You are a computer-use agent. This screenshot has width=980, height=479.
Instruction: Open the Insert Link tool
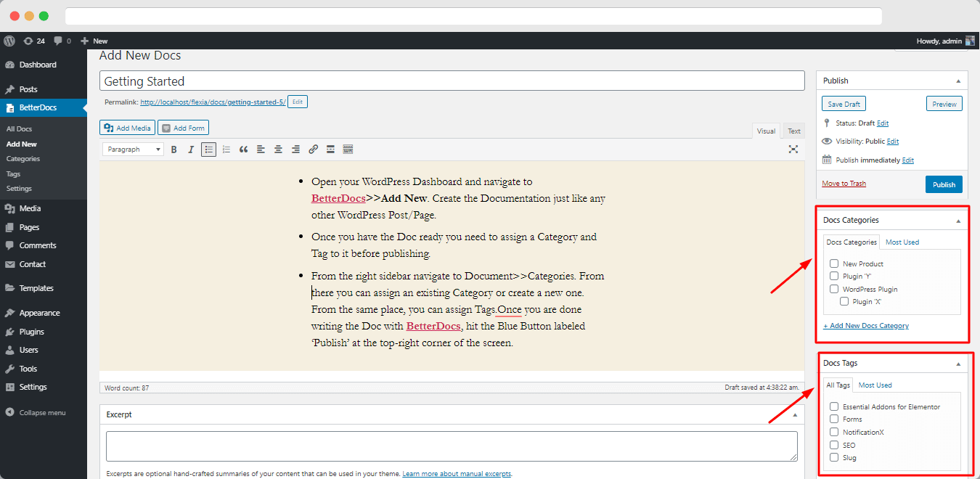[x=313, y=149]
